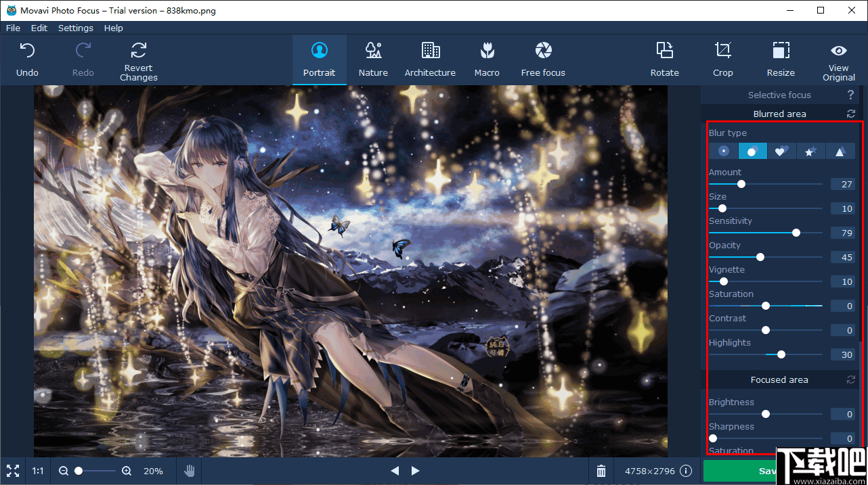Viewport: 868px width, 485px height.
Task: Click the Focused area section header
Action: [780, 379]
